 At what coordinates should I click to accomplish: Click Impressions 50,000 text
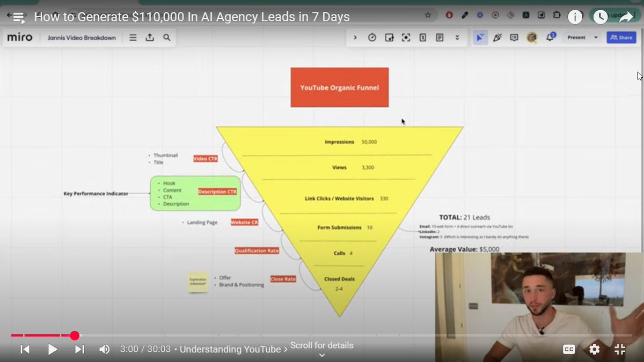(x=350, y=142)
